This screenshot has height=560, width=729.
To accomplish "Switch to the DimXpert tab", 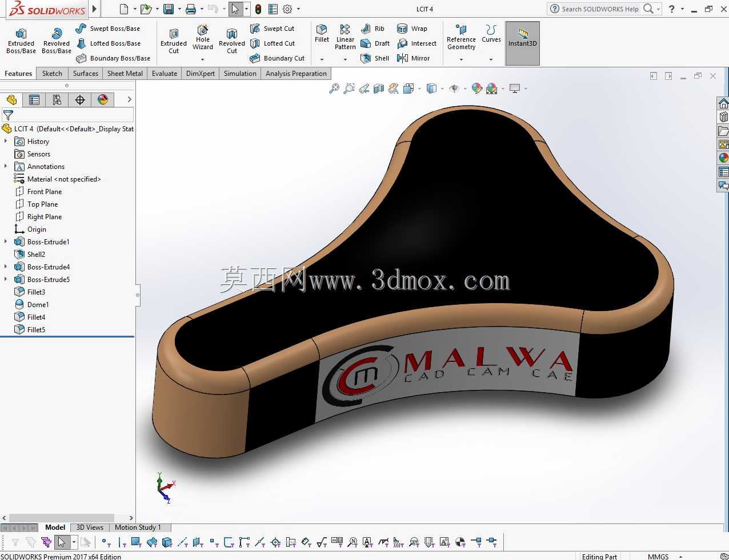I will 201,74.
